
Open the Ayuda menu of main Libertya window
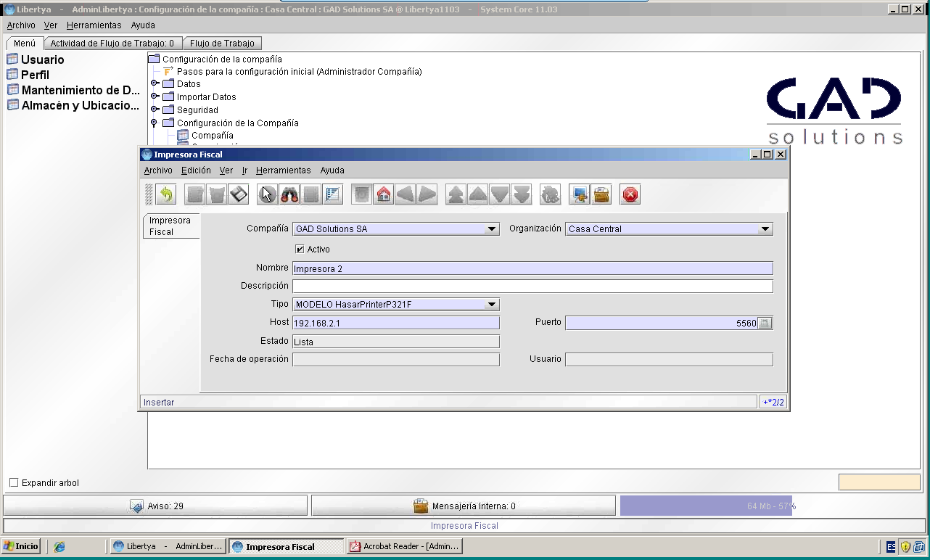143,25
